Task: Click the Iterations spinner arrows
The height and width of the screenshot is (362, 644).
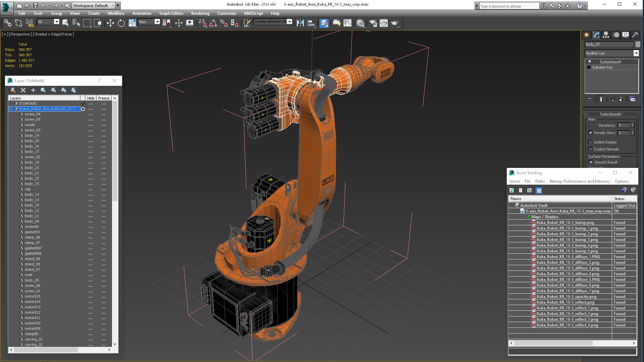Action: [632, 125]
